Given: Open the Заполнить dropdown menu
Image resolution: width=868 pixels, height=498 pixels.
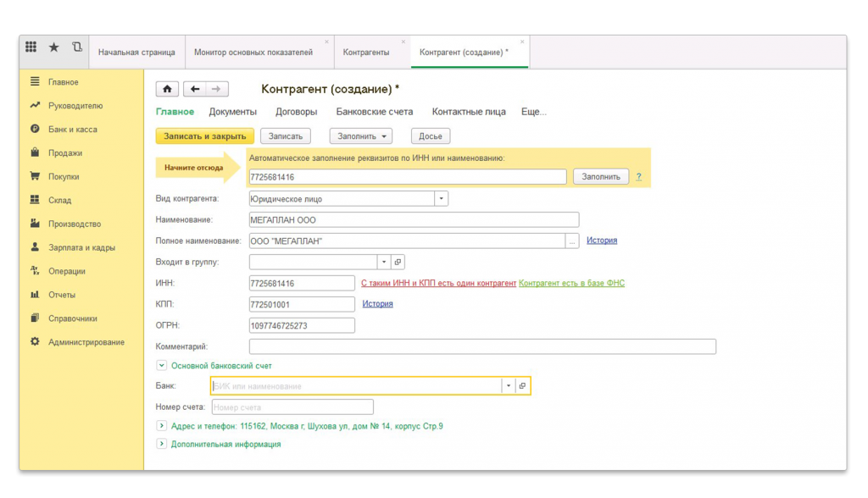Looking at the screenshot, I should [361, 136].
